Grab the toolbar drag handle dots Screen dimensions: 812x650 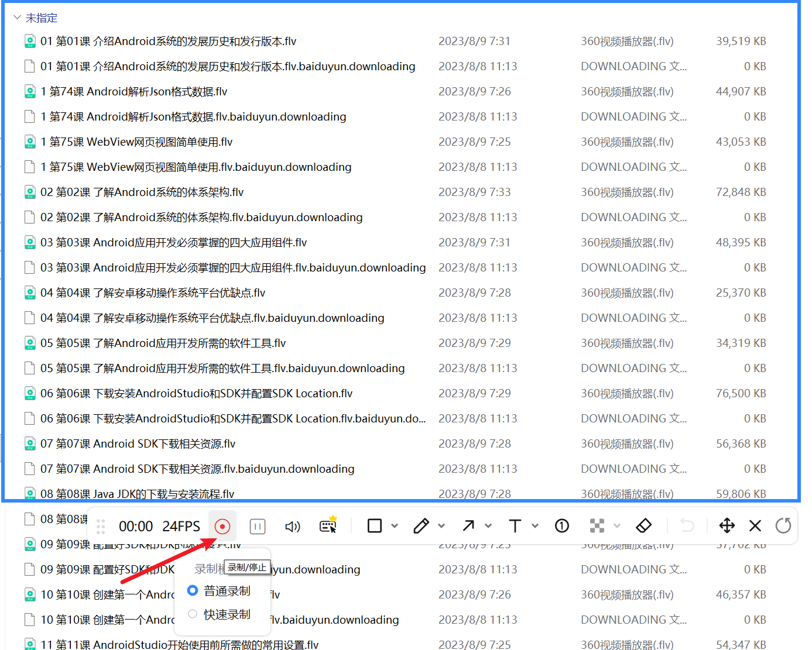pyautogui.click(x=101, y=527)
